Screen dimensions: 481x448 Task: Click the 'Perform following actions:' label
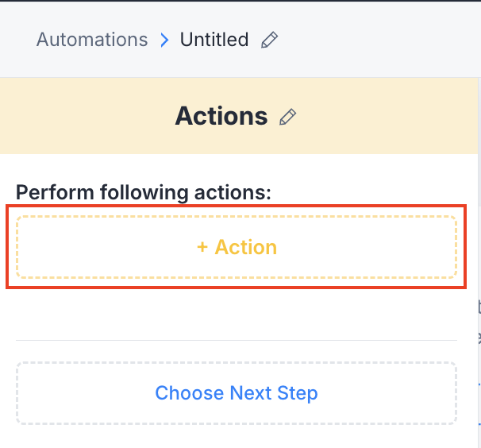pos(144,192)
